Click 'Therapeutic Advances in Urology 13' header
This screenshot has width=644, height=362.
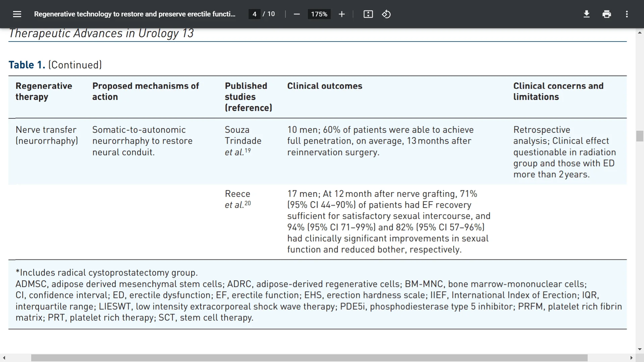coord(101,33)
